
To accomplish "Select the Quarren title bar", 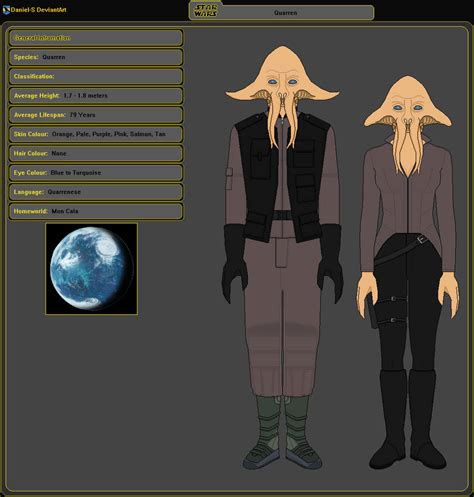I will click(x=282, y=12).
